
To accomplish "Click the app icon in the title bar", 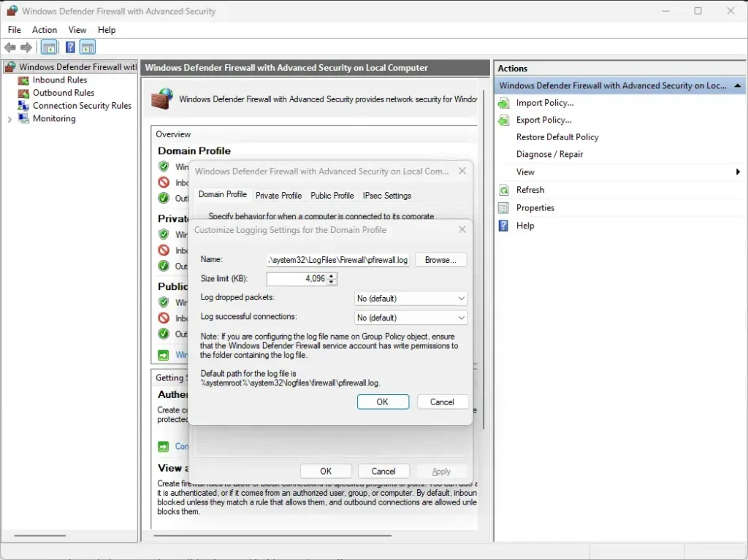I will coord(12,11).
